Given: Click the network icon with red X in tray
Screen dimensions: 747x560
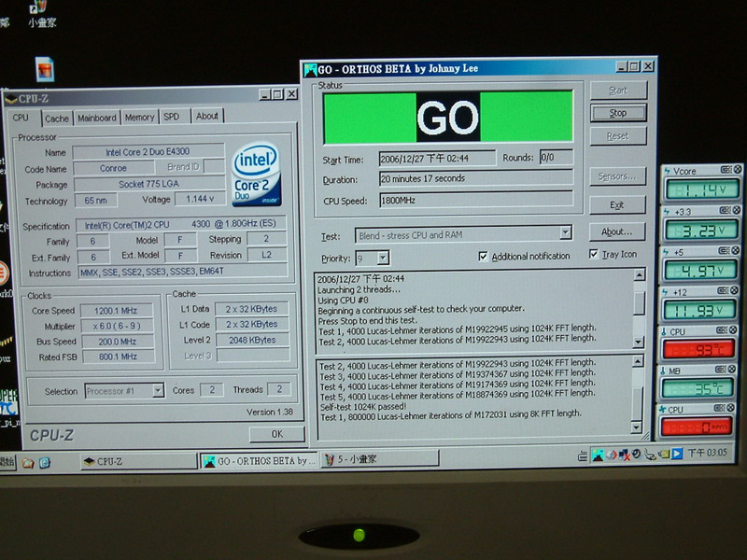Looking at the screenshot, I should [624, 455].
